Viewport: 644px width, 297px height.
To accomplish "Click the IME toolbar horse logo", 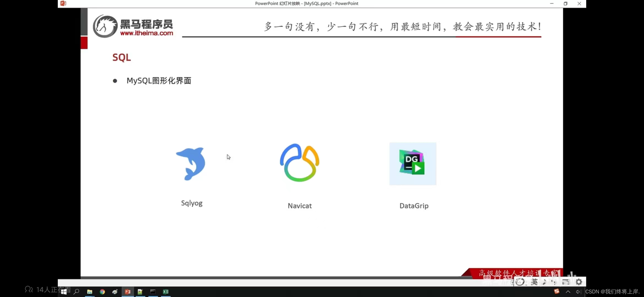I will pyautogui.click(x=520, y=282).
